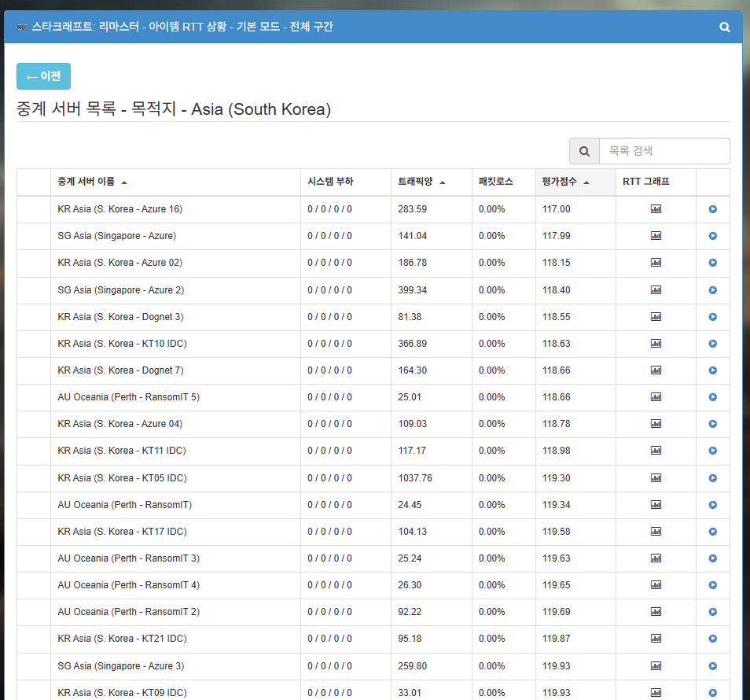750x700 pixels.
Task: Click the magnifier button beside the search box
Action: (x=584, y=151)
